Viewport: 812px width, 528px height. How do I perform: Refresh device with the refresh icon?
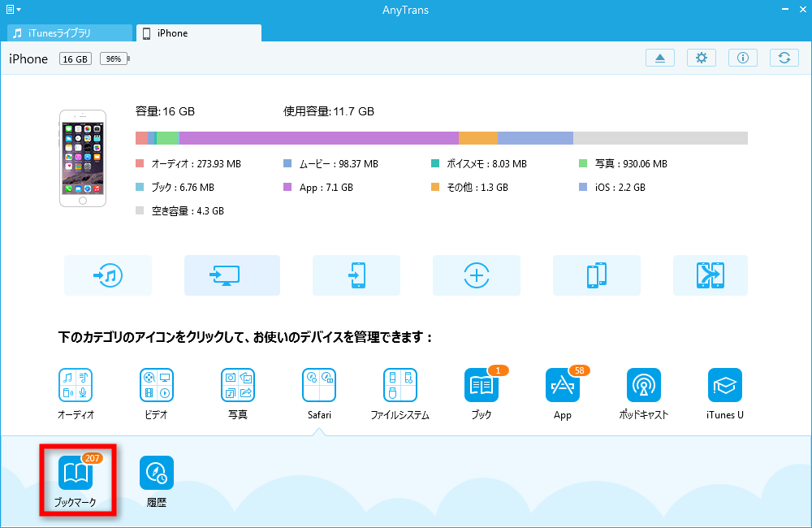(x=784, y=58)
